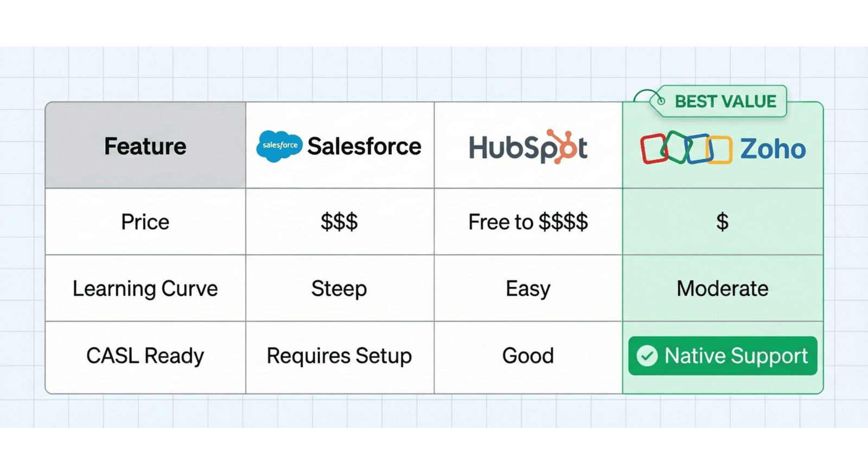The image size is (868, 474).
Task: Click the BEST VALUE tag label
Action: pyautogui.click(x=725, y=102)
